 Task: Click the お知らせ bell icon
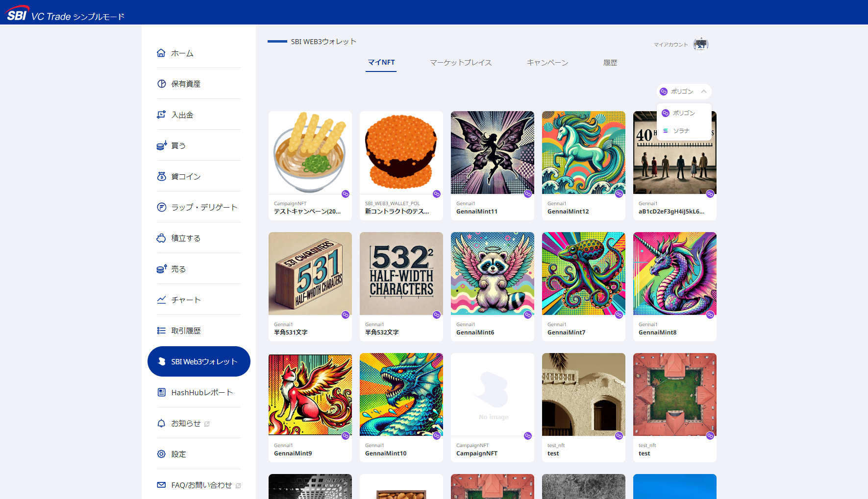click(161, 423)
